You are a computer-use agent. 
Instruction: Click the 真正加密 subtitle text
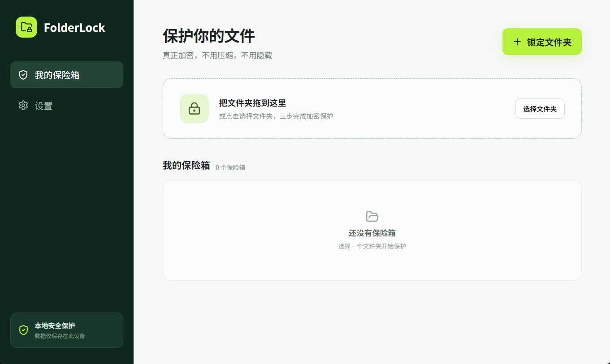point(217,56)
